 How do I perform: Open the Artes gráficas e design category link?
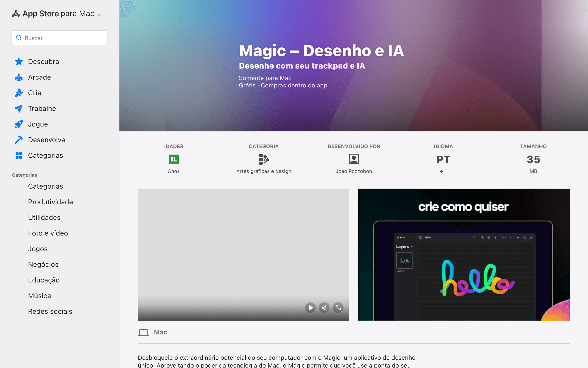click(264, 171)
